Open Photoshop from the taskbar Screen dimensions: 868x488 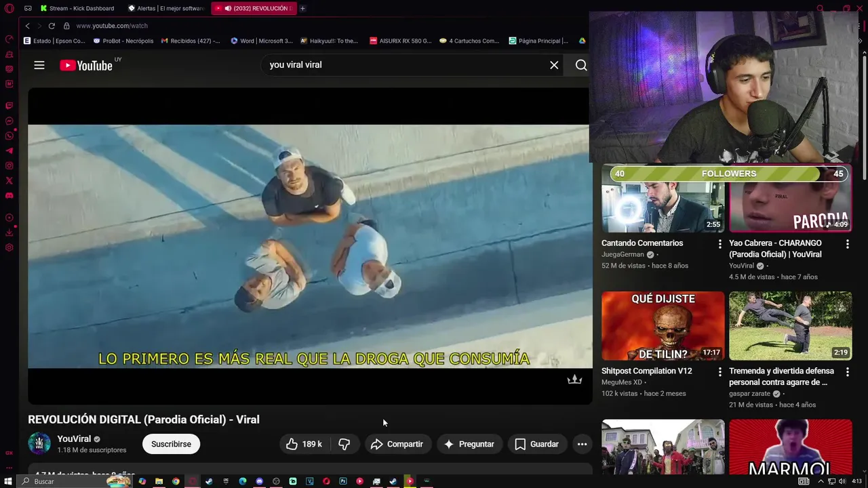point(343,481)
